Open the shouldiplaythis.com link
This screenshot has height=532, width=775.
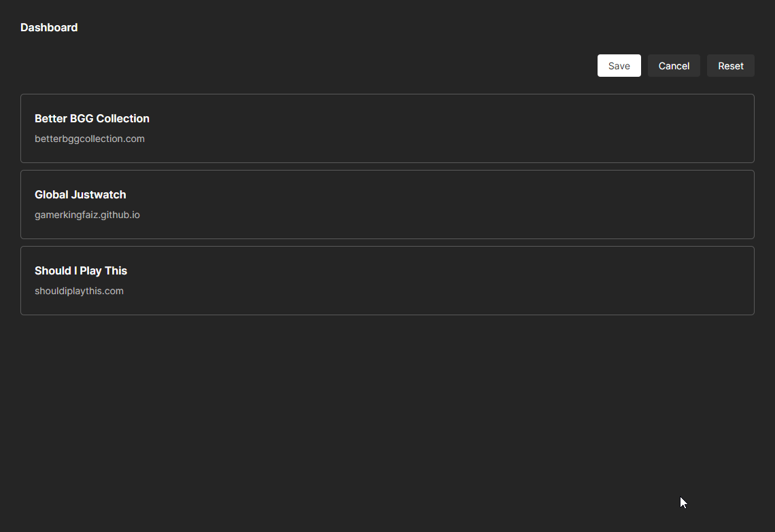79,291
